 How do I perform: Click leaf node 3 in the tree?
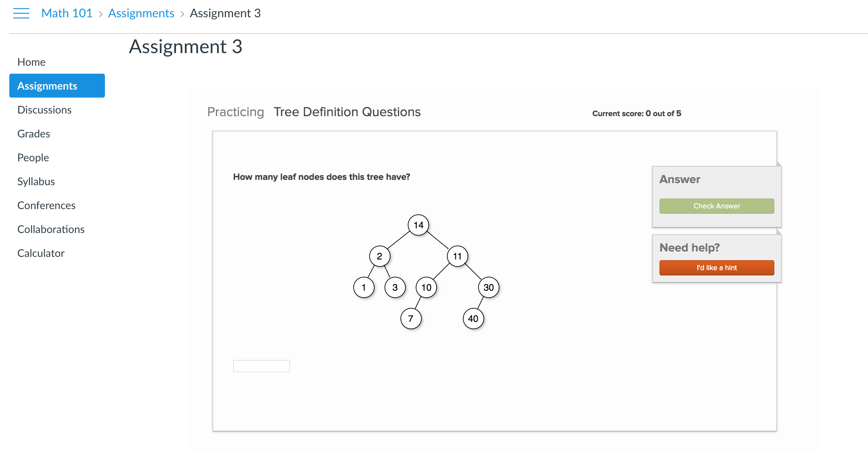(x=395, y=287)
